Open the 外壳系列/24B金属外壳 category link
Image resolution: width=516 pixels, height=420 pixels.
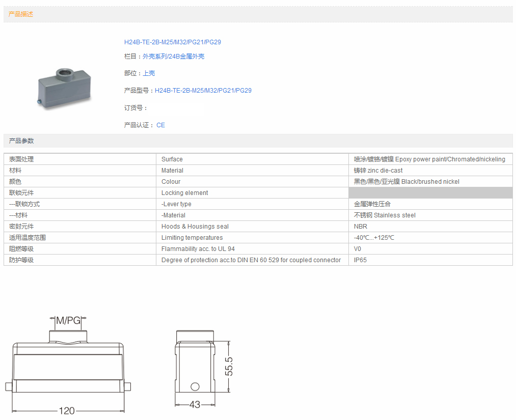pos(173,57)
